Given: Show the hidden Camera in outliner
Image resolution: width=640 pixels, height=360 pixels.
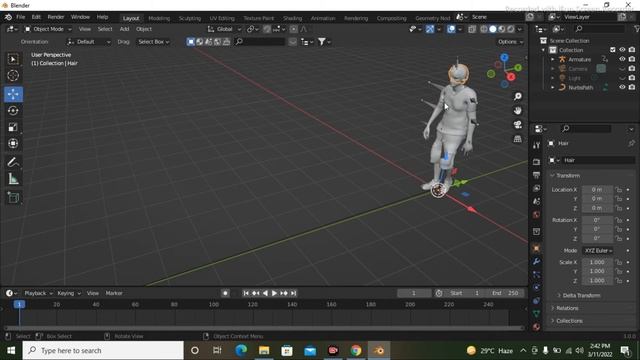Looking at the screenshot, I should click(x=622, y=69).
